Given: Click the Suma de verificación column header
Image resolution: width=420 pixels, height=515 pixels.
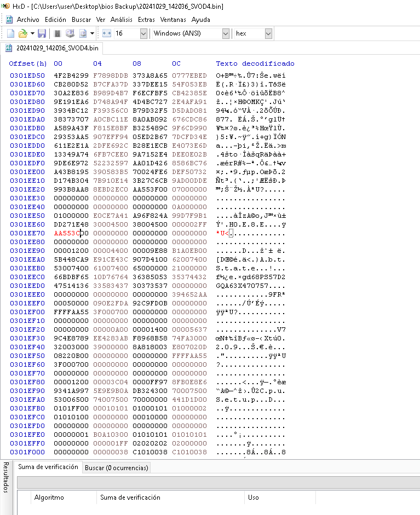Looking at the screenshot, I should [130, 497].
